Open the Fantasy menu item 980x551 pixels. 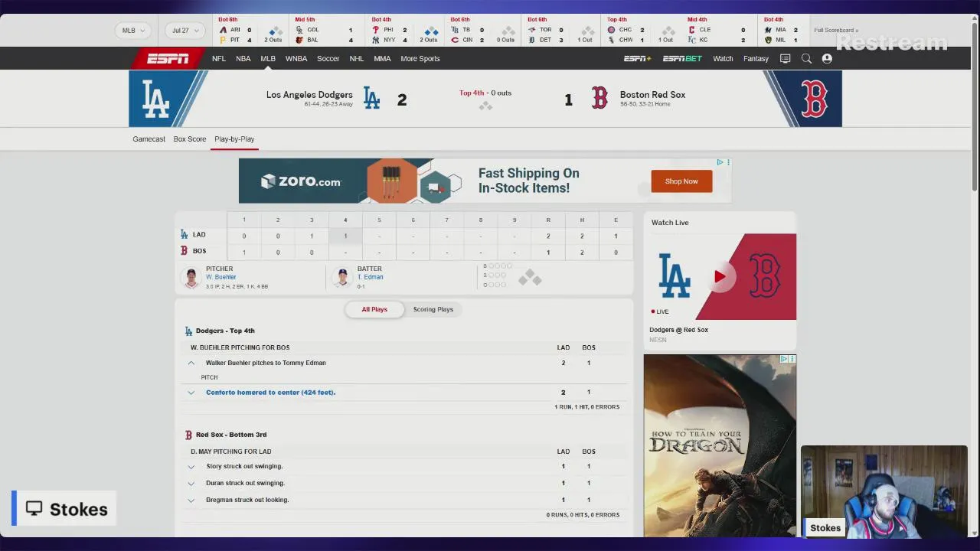pyautogui.click(x=756, y=59)
